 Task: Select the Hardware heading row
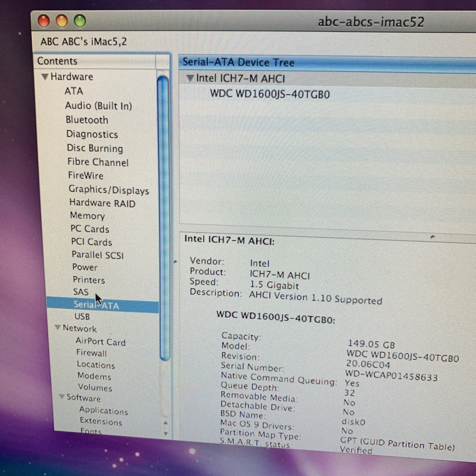(x=72, y=77)
